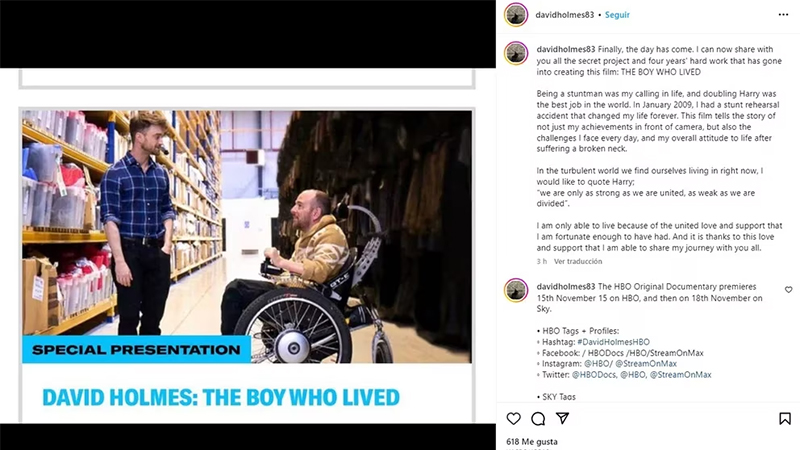
Task: Click the caption author's profile picture
Action: [516, 53]
